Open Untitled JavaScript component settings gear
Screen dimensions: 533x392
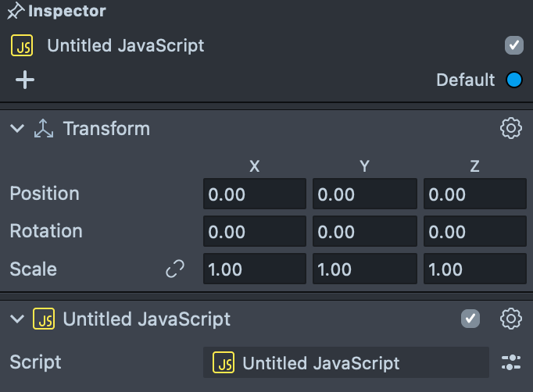(510, 319)
